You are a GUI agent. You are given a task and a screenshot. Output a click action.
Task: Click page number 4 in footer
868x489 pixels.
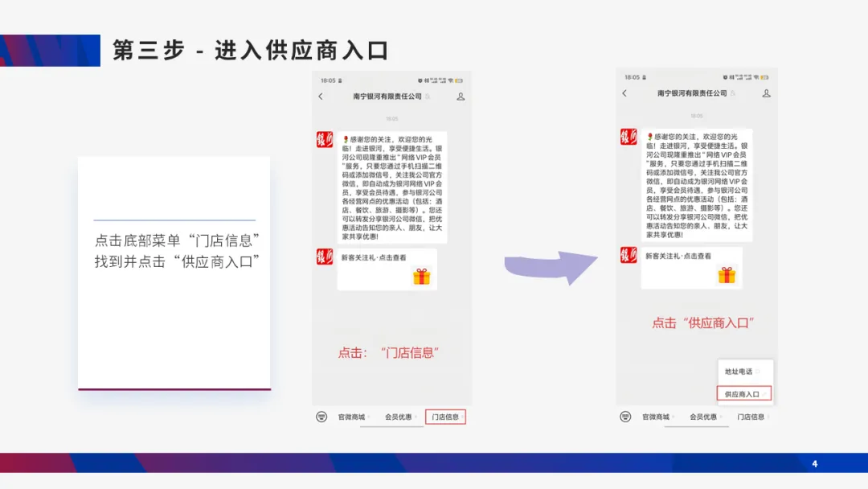[x=815, y=464]
